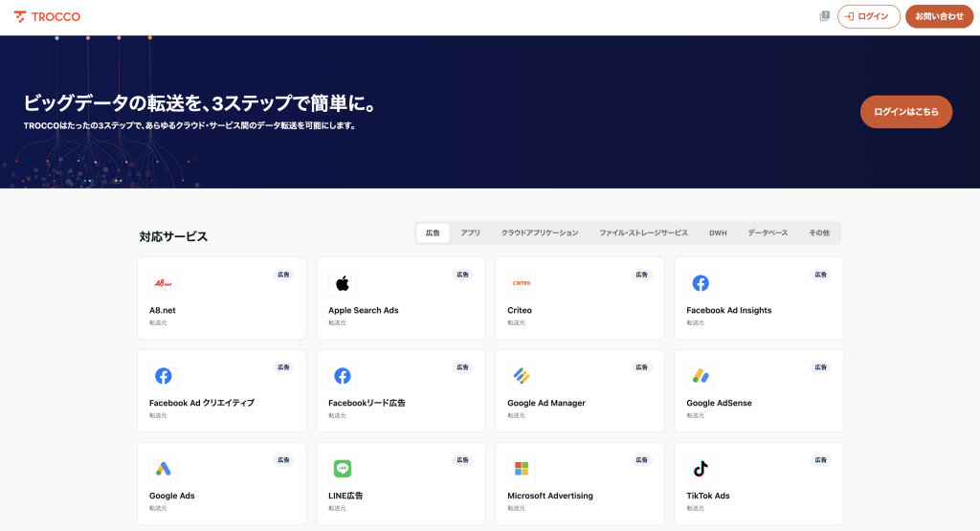
Task: Select the その他 tab
Action: pyautogui.click(x=819, y=233)
